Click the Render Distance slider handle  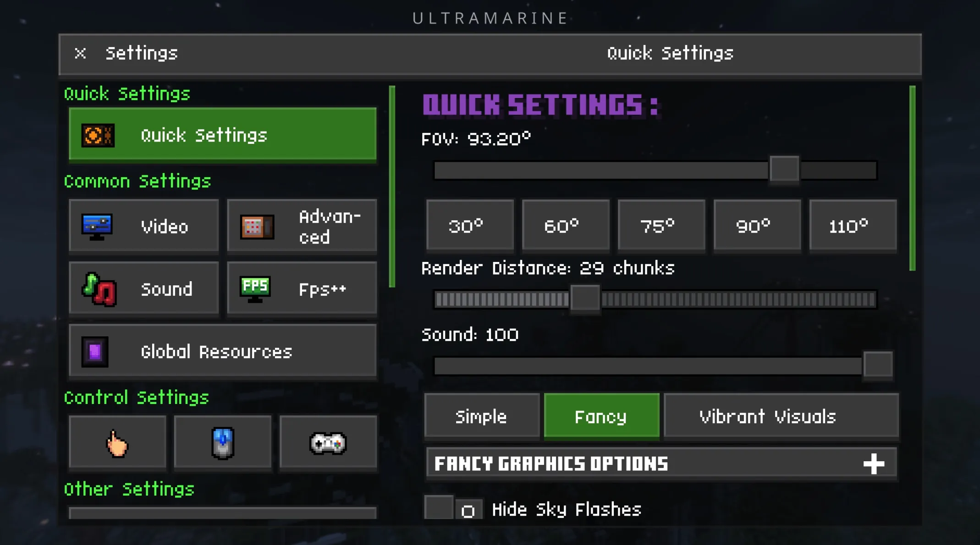585,300
